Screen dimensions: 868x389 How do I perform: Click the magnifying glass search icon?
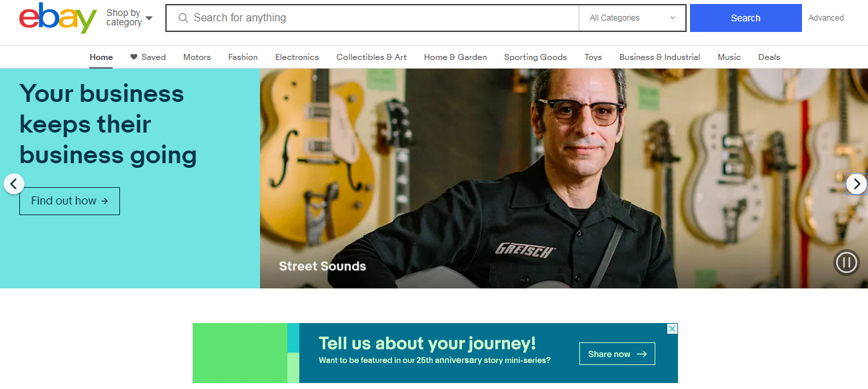coord(183,18)
